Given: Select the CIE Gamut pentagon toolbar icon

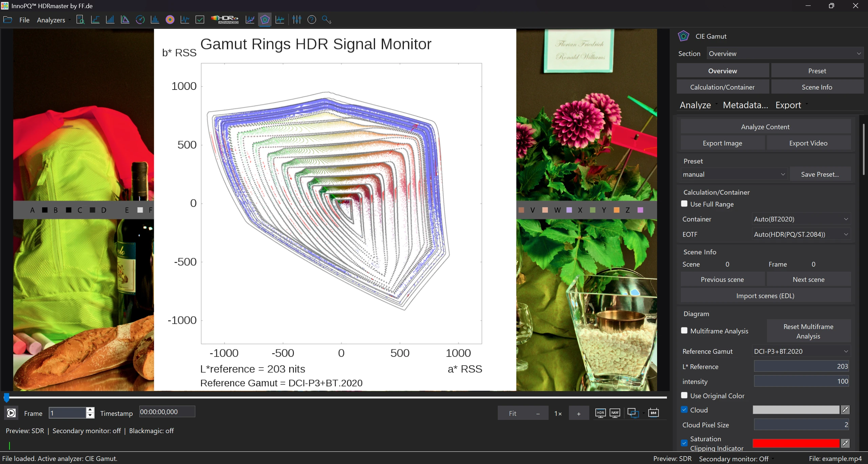Looking at the screenshot, I should (265, 20).
